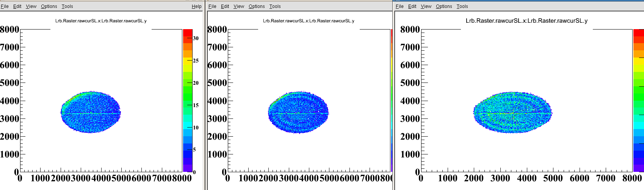Open View menu in left canvas window
Image resolution: width=644 pixels, height=190 pixels.
tap(31, 6)
